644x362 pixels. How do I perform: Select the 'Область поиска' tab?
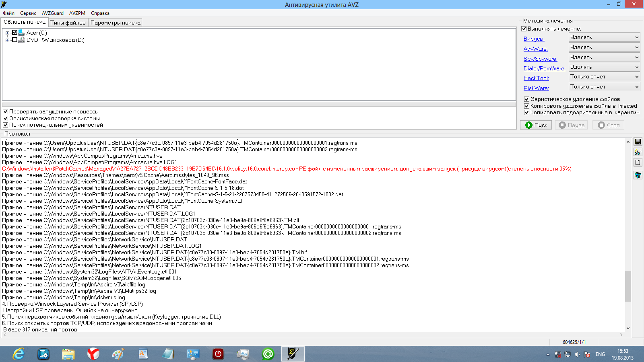(25, 22)
